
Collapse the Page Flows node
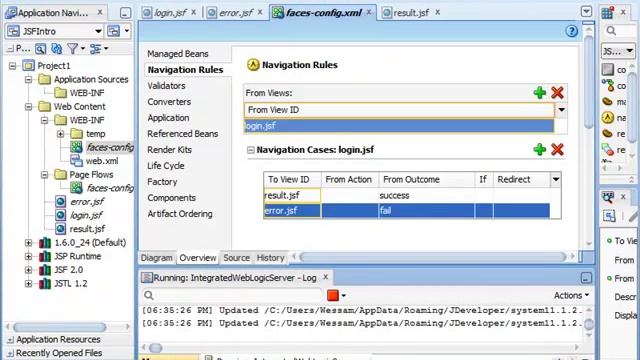pos(44,174)
